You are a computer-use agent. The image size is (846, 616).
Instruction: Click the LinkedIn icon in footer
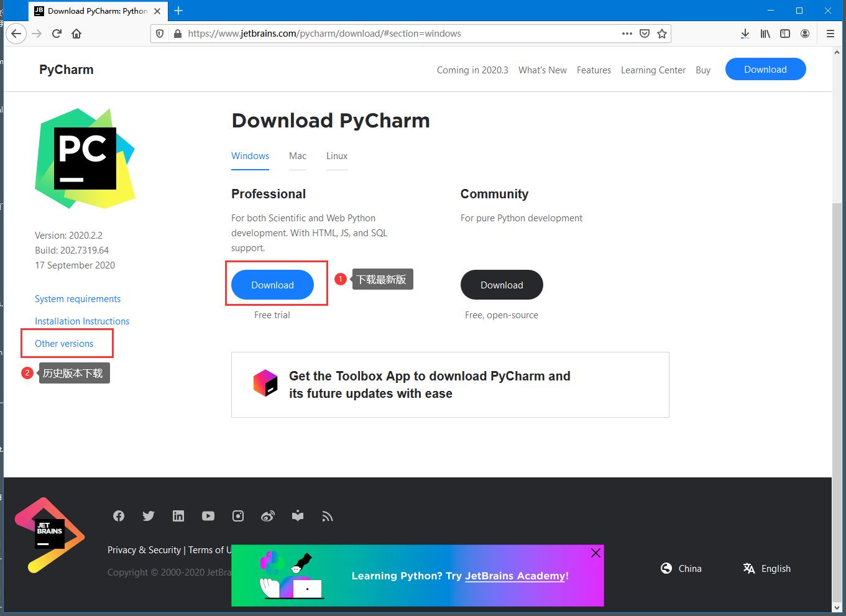(178, 516)
